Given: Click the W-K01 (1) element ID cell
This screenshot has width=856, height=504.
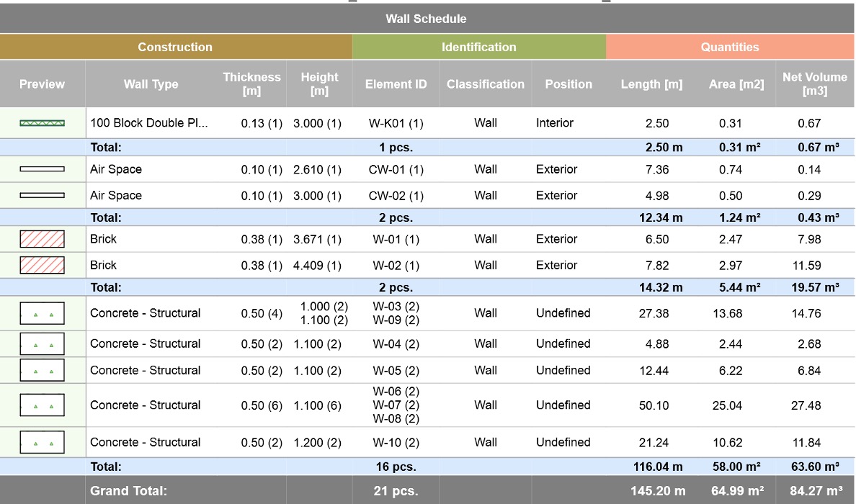Looking at the screenshot, I should pos(396,123).
